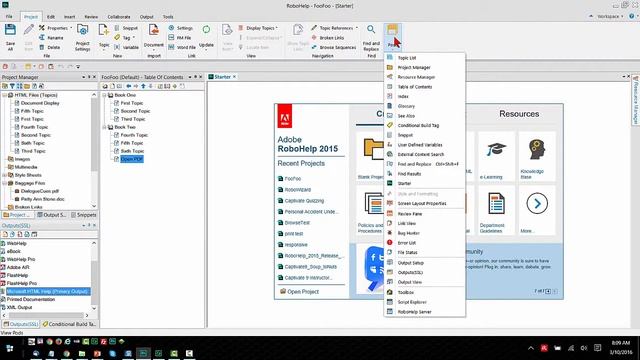640x360 pixels.
Task: Collapse the Book One node
Action: (104, 95)
